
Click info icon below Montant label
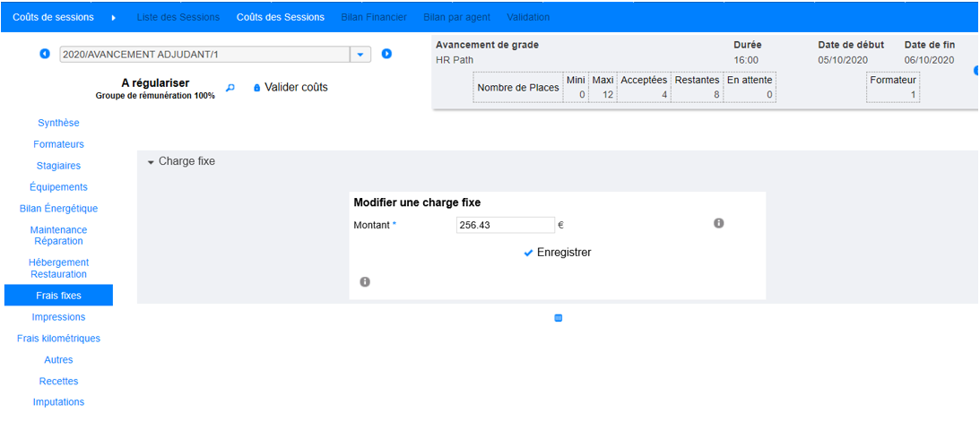365,281
